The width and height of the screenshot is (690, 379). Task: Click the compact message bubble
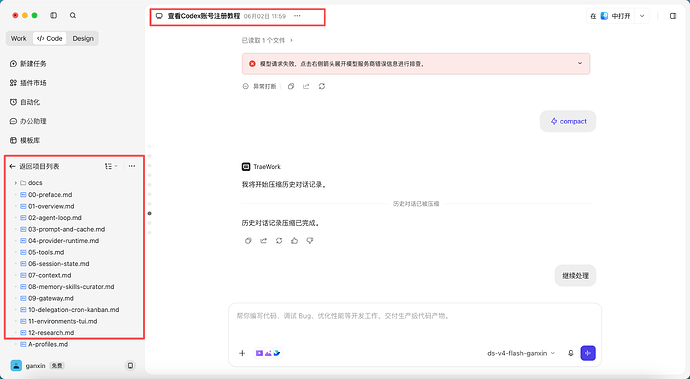click(568, 121)
